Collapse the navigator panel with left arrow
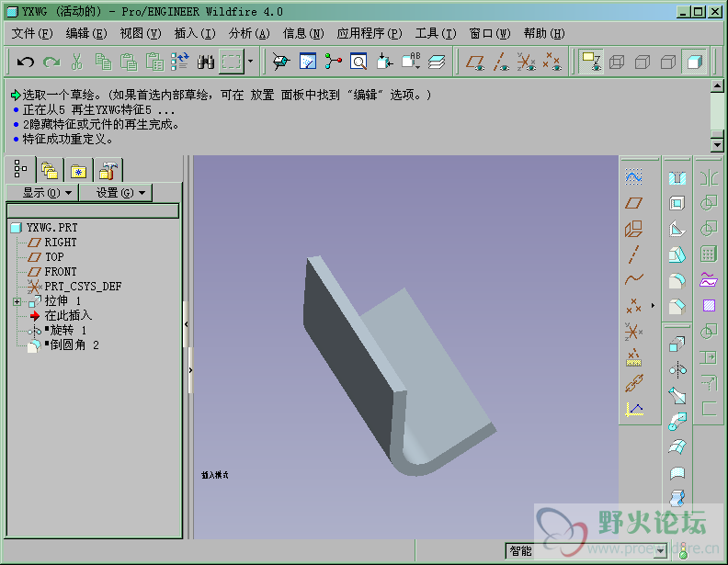The height and width of the screenshot is (565, 728). (187, 324)
